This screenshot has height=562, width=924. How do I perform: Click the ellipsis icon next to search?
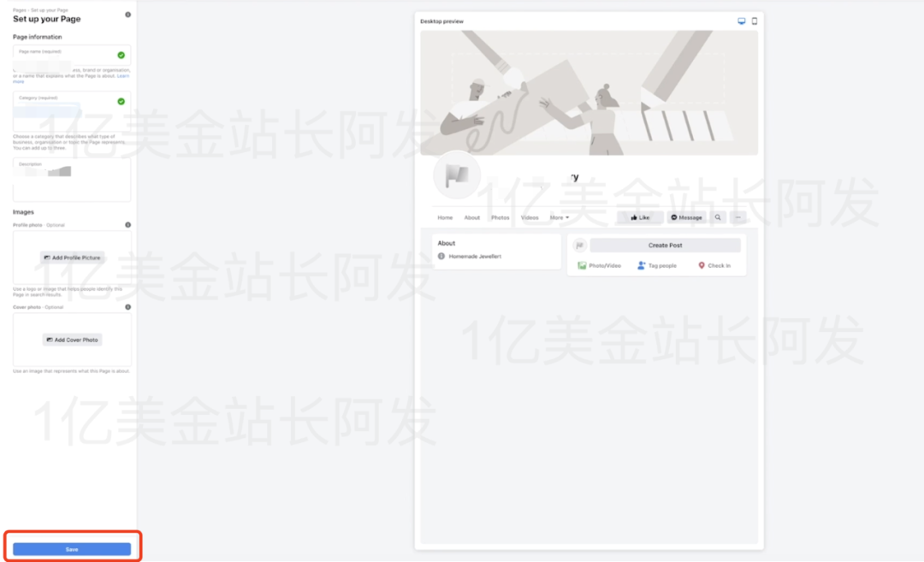click(x=737, y=217)
